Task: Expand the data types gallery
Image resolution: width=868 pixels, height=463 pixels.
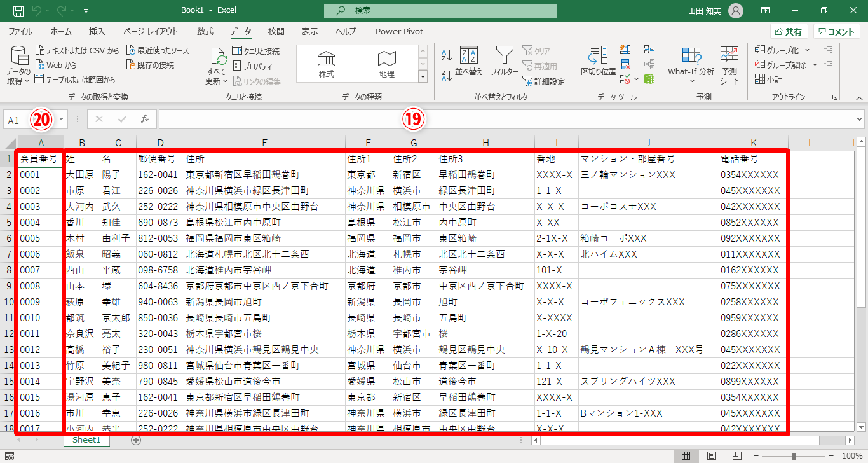Action: tap(423, 76)
